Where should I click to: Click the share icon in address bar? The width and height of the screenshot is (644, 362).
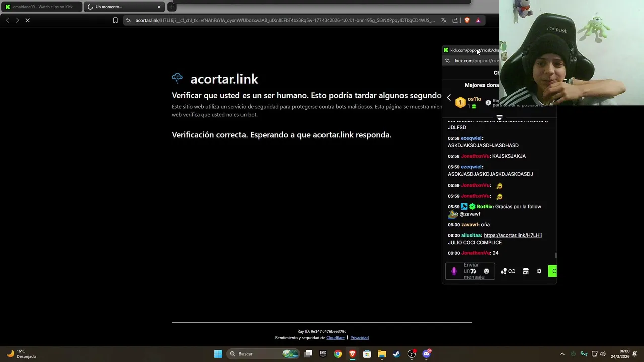455,20
